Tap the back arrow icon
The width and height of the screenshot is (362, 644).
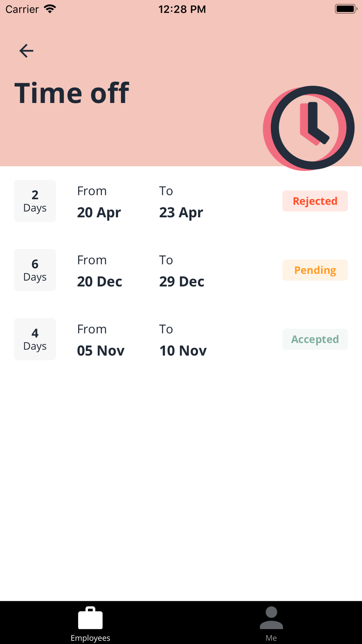[x=26, y=51]
